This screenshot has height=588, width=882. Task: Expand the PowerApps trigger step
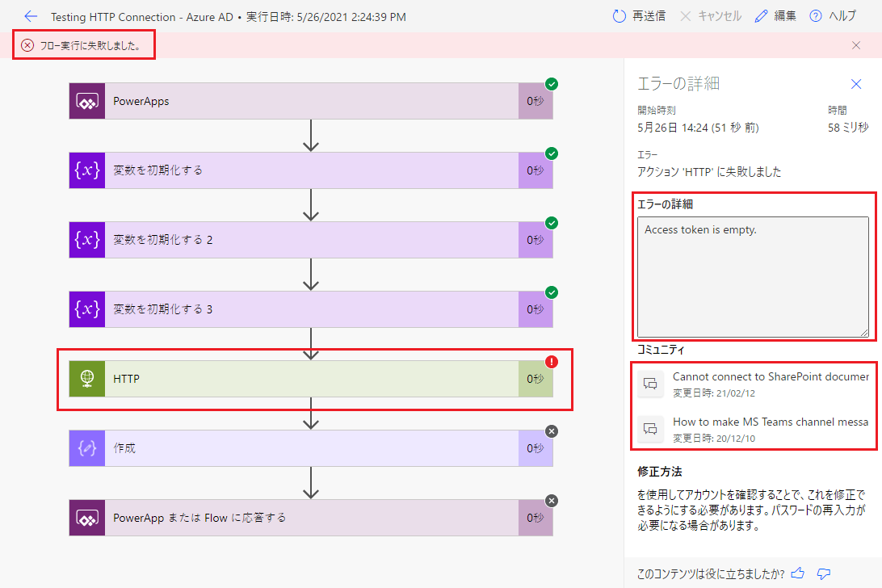click(x=311, y=101)
